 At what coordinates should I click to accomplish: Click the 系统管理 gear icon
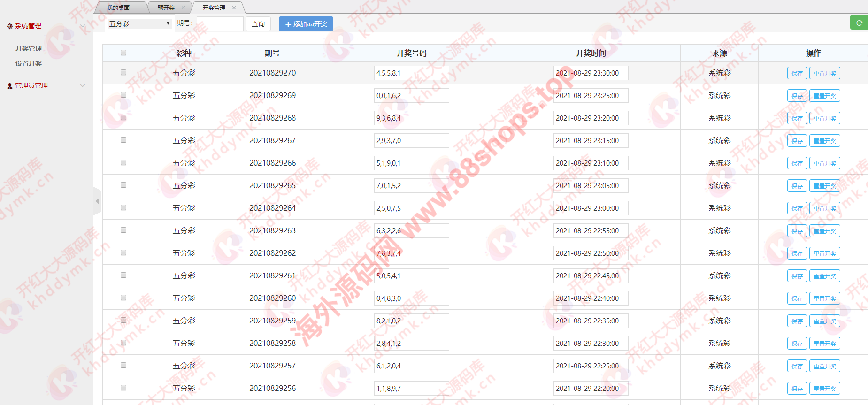tap(9, 26)
